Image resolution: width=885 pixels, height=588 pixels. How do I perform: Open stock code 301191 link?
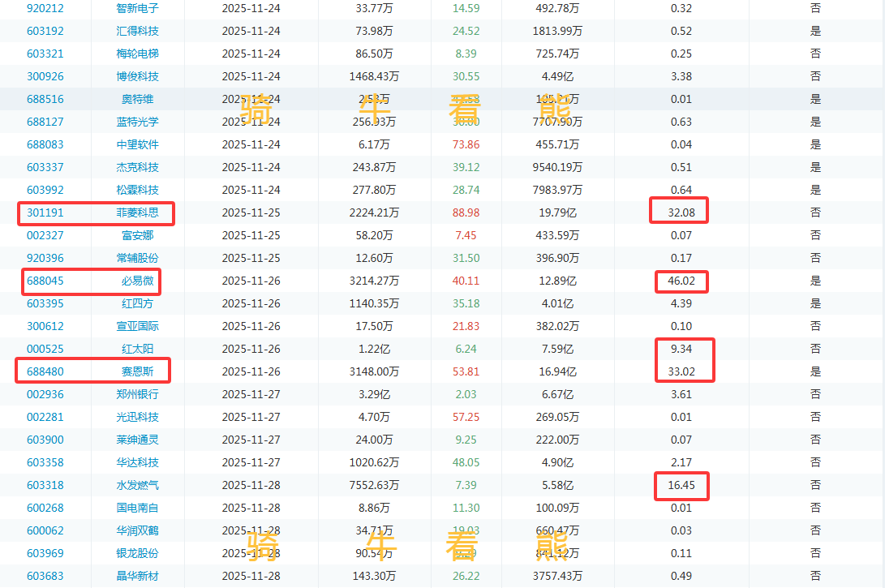click(45, 212)
